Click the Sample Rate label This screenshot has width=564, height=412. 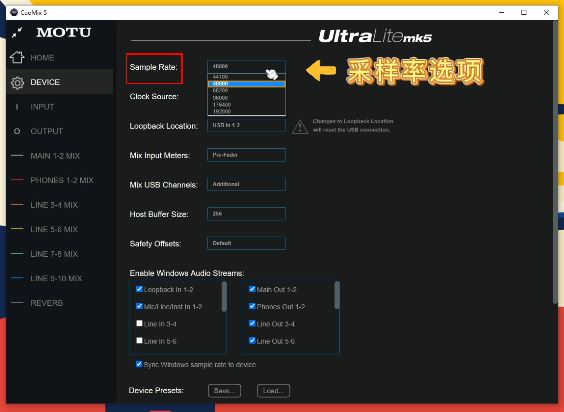[154, 67]
